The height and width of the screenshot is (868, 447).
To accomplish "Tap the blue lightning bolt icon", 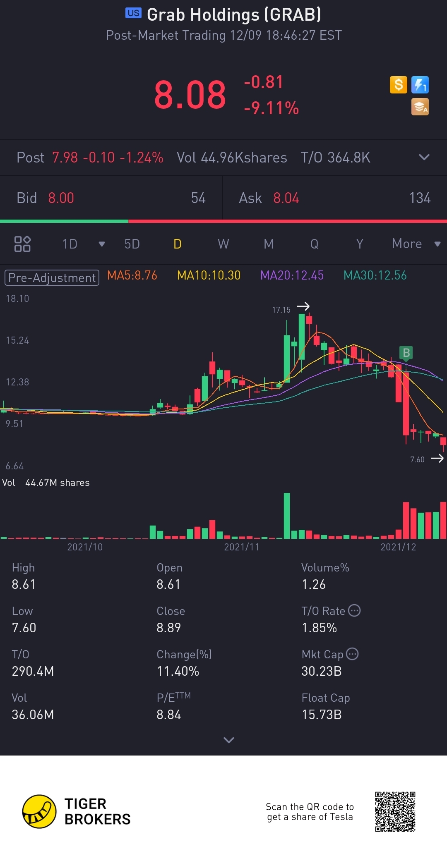I will tap(420, 85).
